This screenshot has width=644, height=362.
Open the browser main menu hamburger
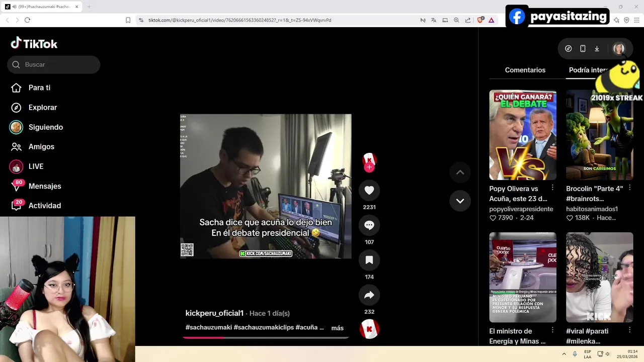click(x=637, y=20)
